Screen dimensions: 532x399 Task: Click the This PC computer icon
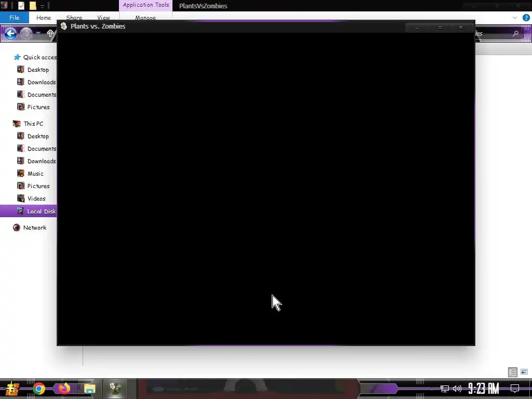[x=17, y=124]
